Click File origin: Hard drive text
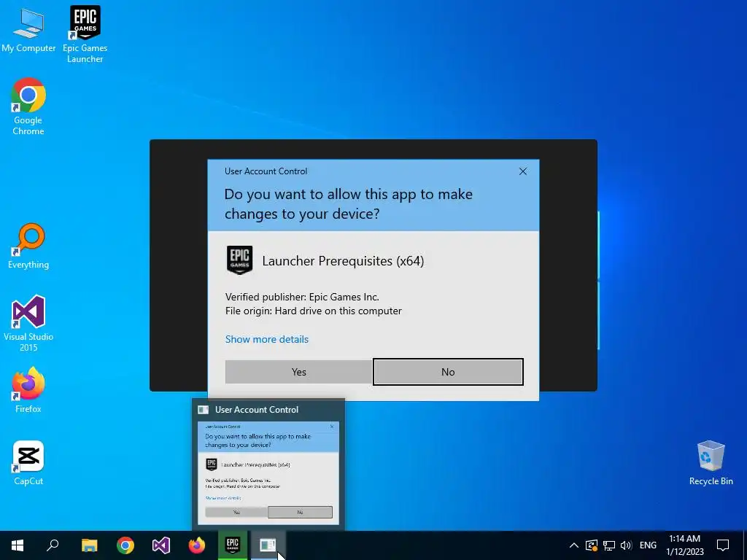Image resolution: width=747 pixels, height=560 pixels. (314, 311)
